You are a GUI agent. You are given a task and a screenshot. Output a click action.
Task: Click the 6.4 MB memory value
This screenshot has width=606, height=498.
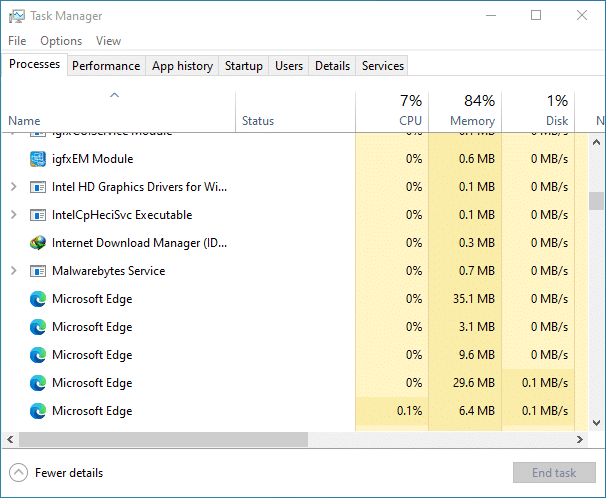(477, 411)
